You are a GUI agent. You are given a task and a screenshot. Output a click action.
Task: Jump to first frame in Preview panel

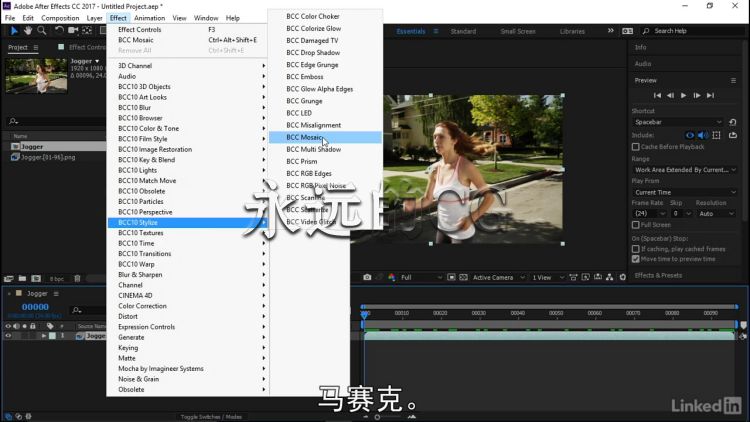pos(657,95)
